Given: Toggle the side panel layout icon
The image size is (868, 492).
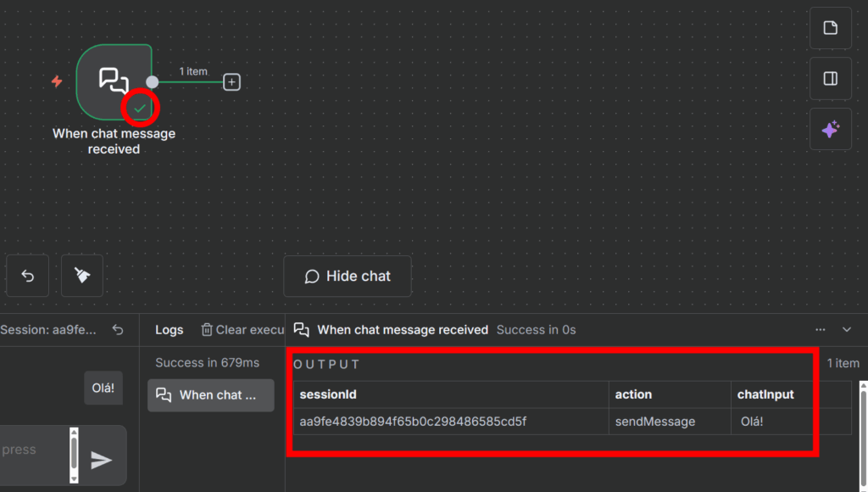Looking at the screenshot, I should tap(830, 79).
